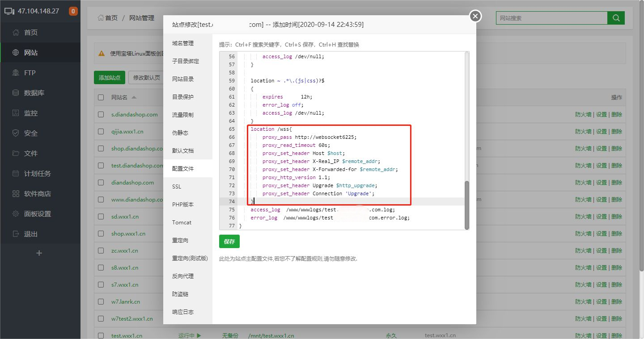Click the globe icon for 网站

pyautogui.click(x=16, y=53)
